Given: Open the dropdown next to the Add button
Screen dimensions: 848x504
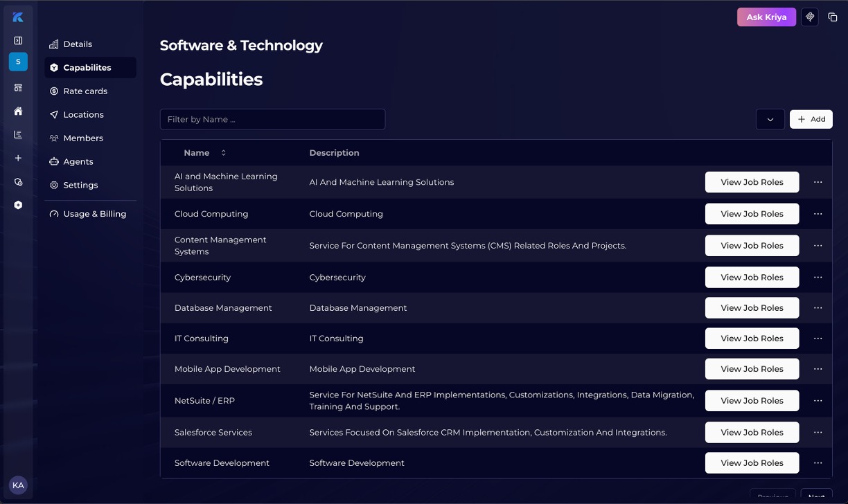Looking at the screenshot, I should pos(770,119).
